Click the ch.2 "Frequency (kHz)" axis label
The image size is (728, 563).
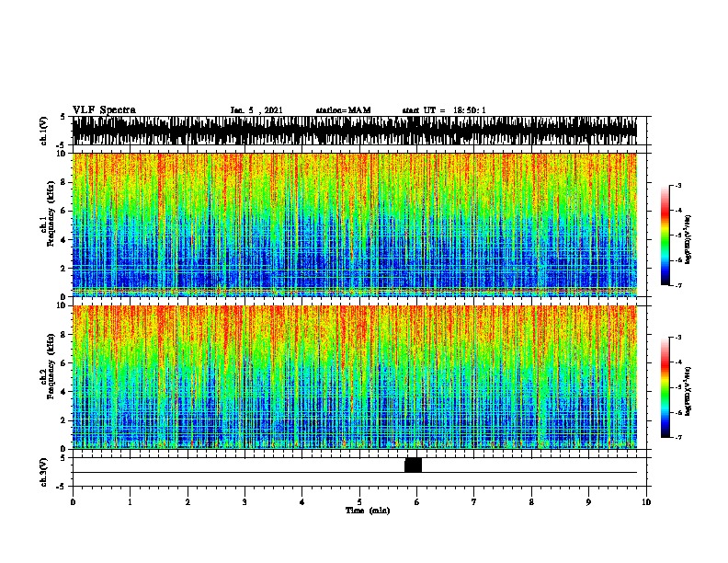point(51,366)
